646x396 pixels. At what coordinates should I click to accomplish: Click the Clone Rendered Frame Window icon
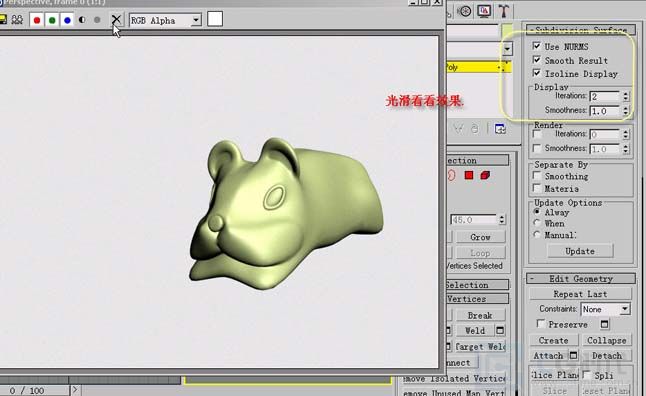(17, 20)
